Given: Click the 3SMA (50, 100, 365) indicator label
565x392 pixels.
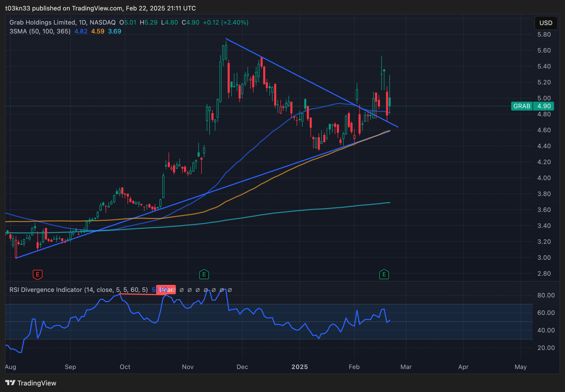Looking at the screenshot, I should point(40,31).
